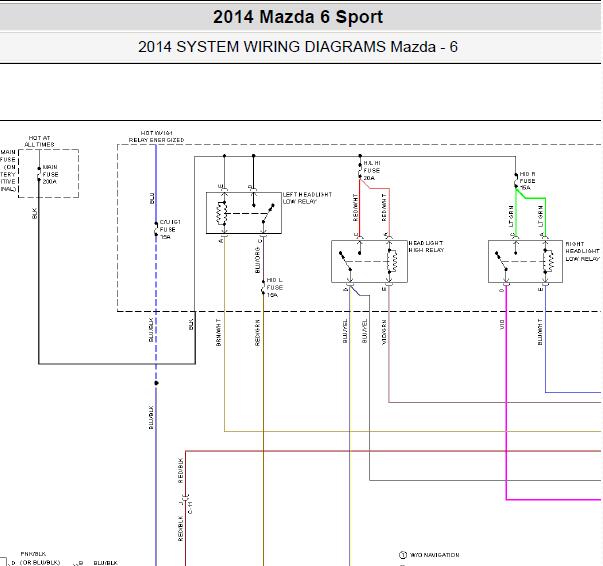This screenshot has height=566, width=603.
Task: Select "LEFT HEADLIGHT LOW RELAY" label
Action: (x=307, y=198)
